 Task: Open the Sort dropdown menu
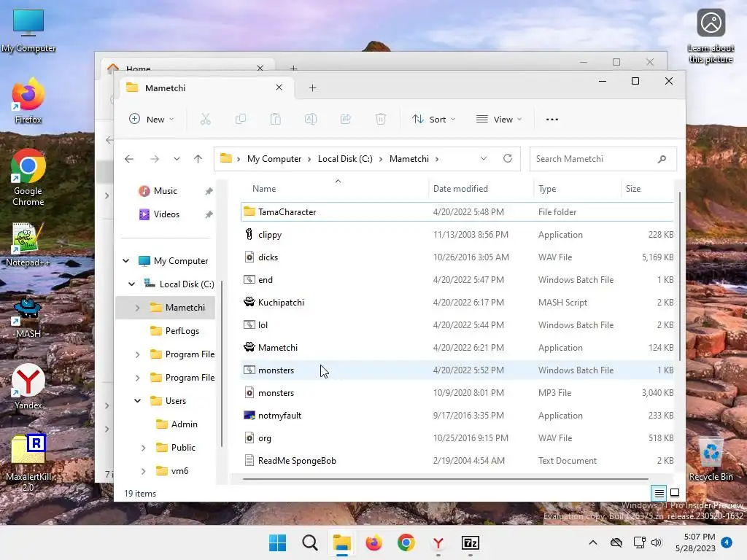click(x=433, y=119)
